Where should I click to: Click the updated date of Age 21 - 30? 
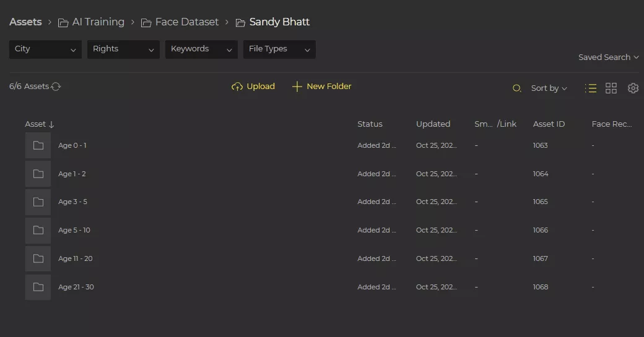point(436,287)
